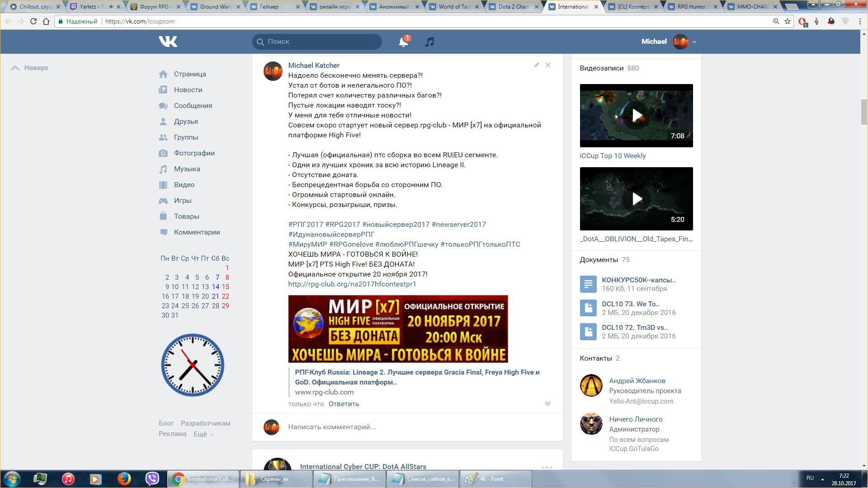The height and width of the screenshot is (488, 868).
Task: Open КОНКУРС50К document
Action: pos(638,280)
